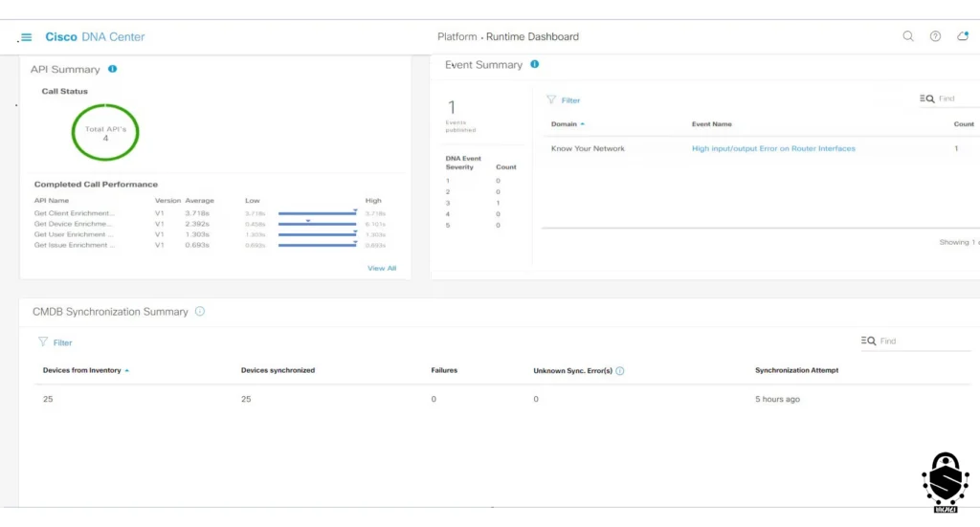Click the Event Summary find search icon

pyautogui.click(x=926, y=99)
